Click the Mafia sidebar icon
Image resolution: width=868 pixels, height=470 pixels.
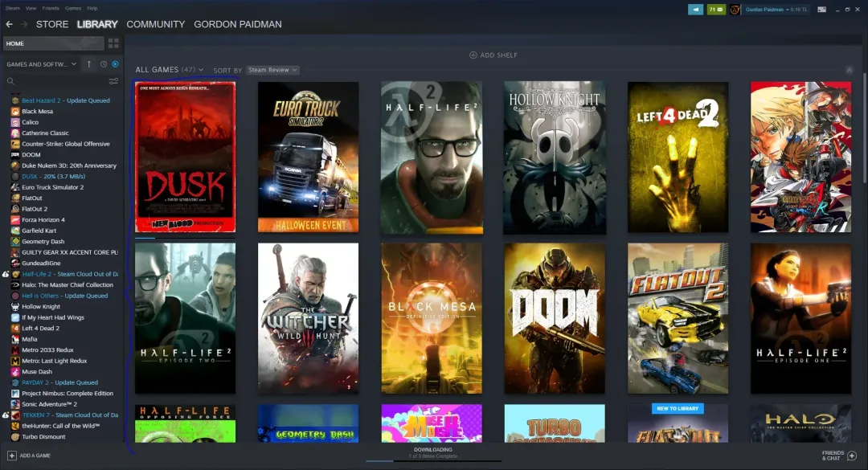(15, 339)
